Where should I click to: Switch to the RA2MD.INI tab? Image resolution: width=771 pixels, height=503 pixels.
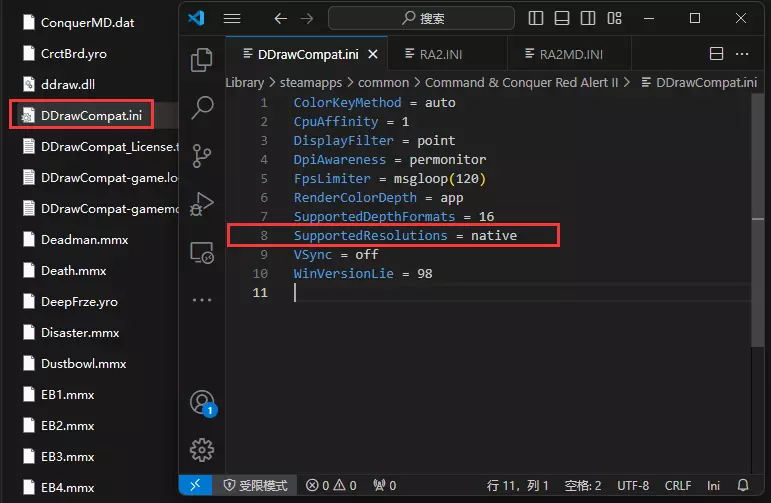(569, 54)
